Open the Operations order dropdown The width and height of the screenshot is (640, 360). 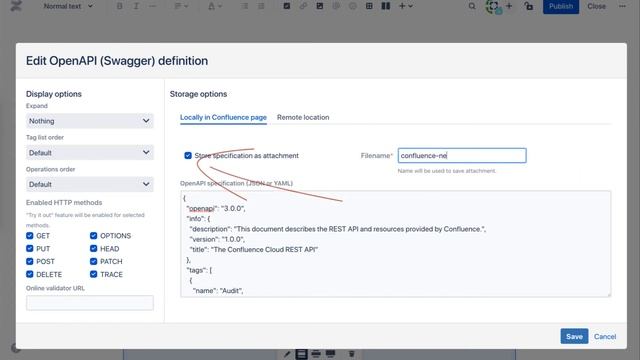point(90,184)
